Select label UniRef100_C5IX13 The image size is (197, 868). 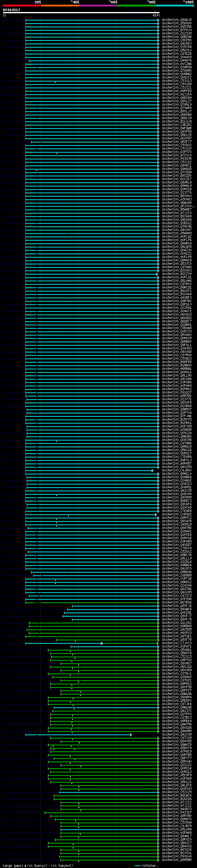176,81
